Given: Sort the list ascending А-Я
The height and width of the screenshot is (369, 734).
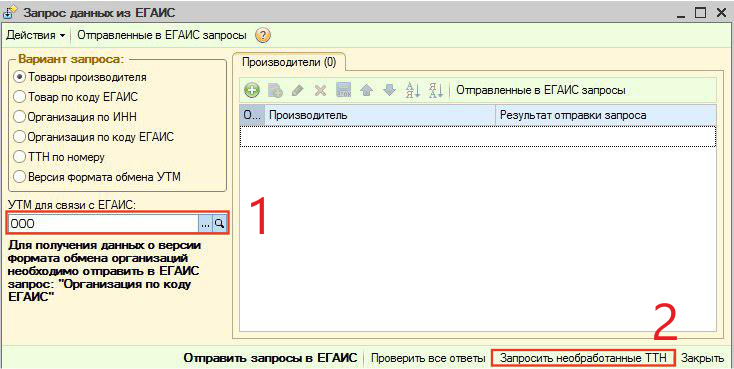Looking at the screenshot, I should click(x=412, y=90).
